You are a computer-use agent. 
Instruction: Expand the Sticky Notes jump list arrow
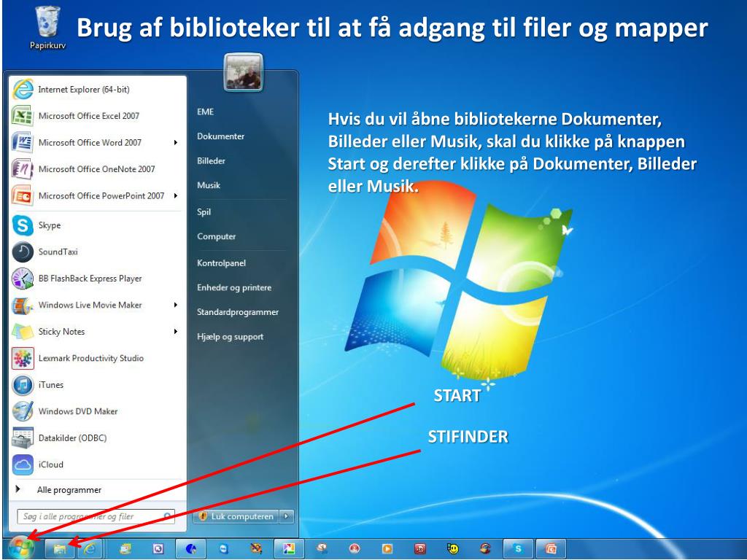pyautogui.click(x=176, y=332)
